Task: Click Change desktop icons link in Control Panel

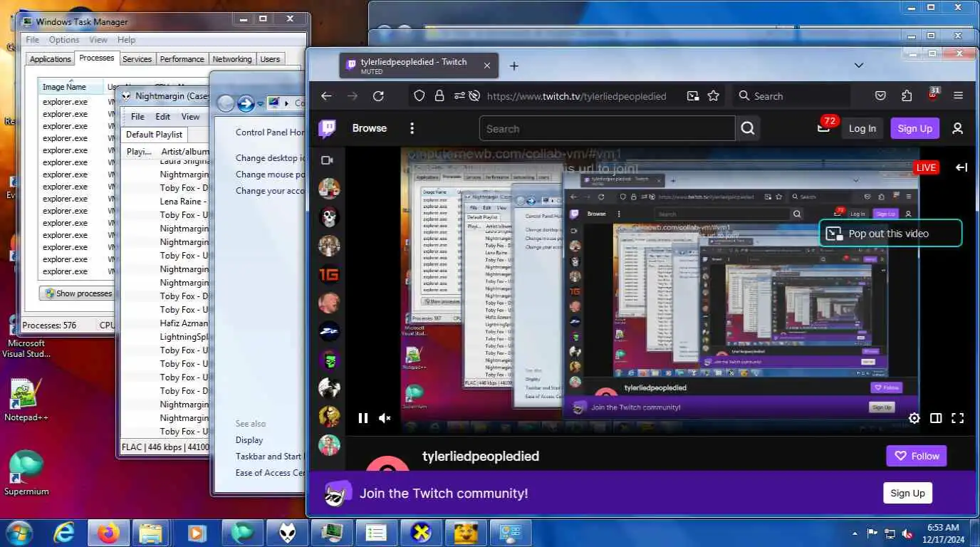Action: tap(270, 158)
